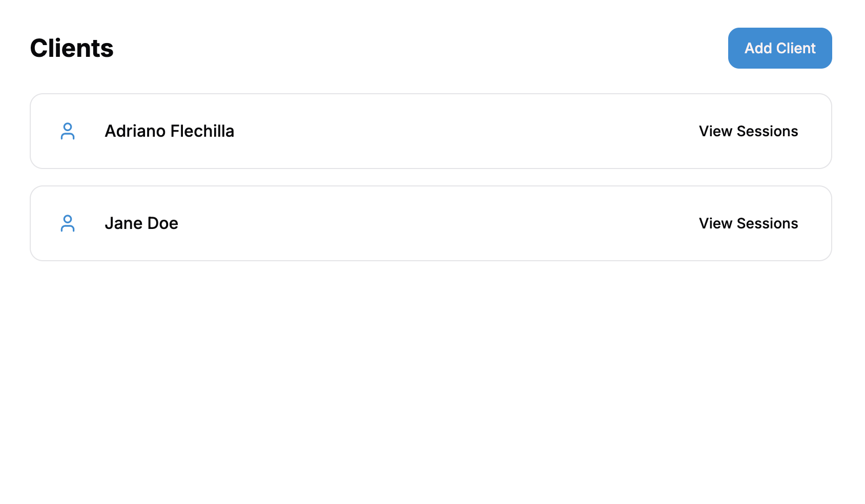Click the Clients page heading

pyautogui.click(x=72, y=48)
